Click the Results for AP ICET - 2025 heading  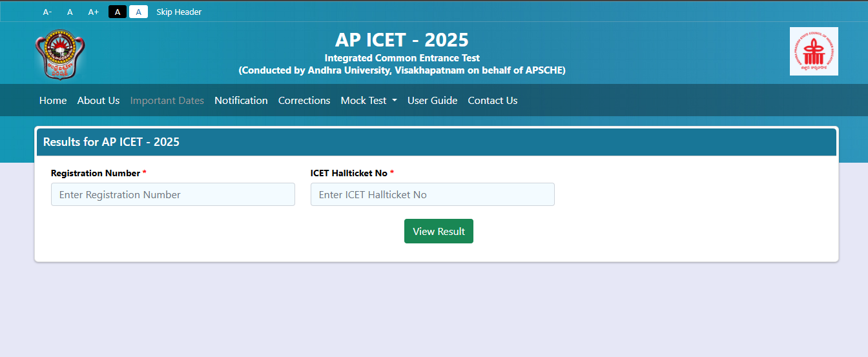(111, 141)
